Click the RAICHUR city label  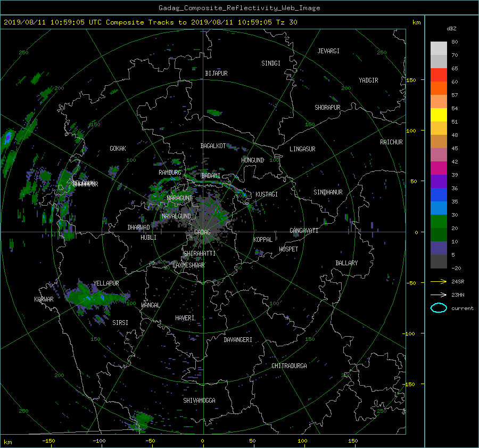(391, 142)
